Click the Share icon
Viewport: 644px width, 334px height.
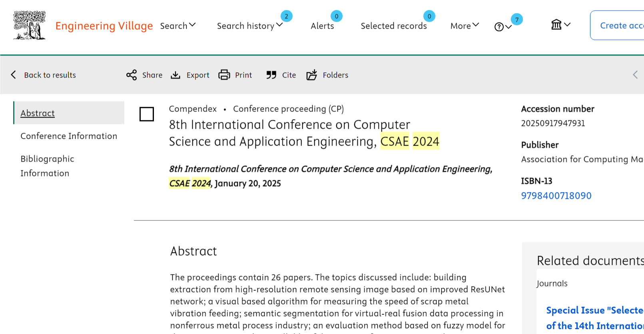coord(132,75)
